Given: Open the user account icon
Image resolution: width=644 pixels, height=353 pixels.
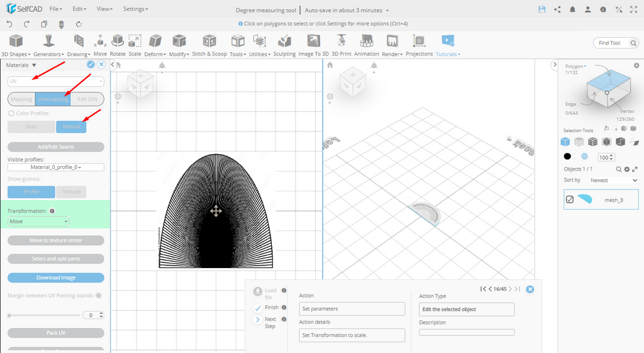Looking at the screenshot, I should pyautogui.click(x=588, y=9).
